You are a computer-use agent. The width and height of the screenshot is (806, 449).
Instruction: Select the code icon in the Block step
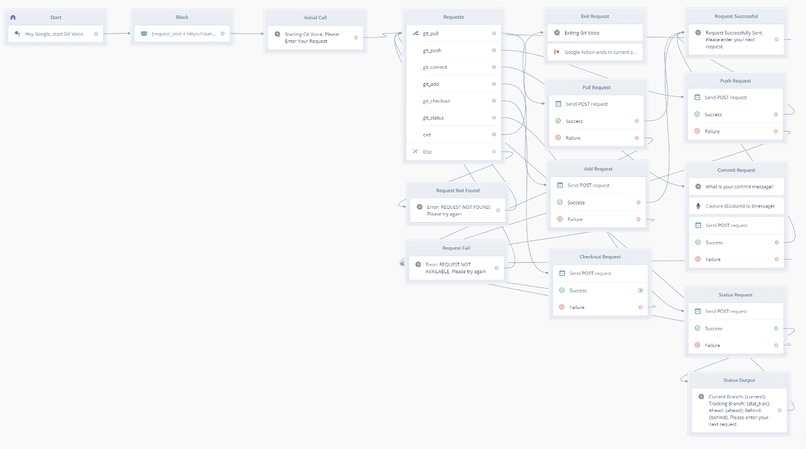[x=144, y=33]
